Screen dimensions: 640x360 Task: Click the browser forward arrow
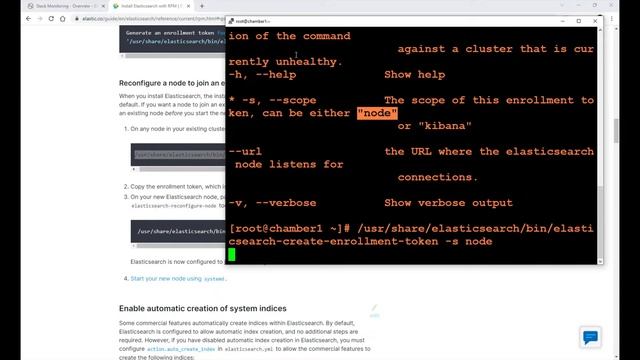pyautogui.click(x=40, y=18)
